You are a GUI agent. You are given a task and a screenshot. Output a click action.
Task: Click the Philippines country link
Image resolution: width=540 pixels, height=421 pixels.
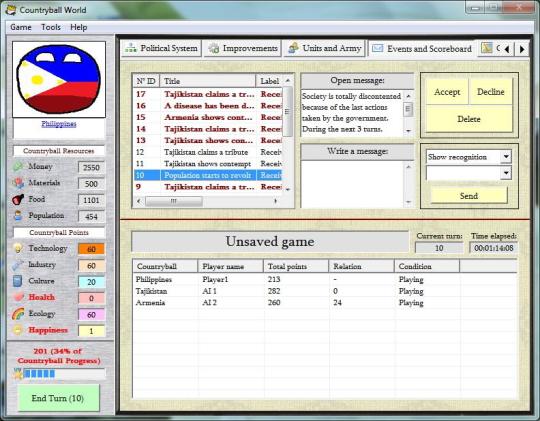tap(59, 124)
